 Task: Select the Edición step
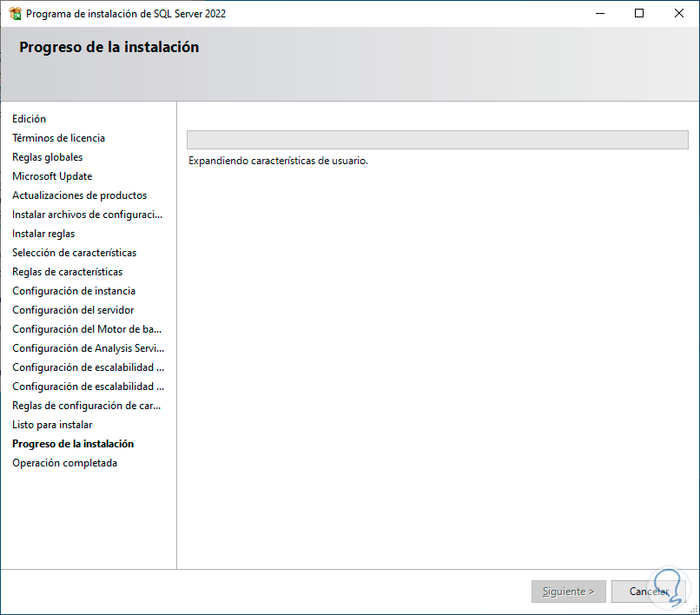tap(29, 119)
